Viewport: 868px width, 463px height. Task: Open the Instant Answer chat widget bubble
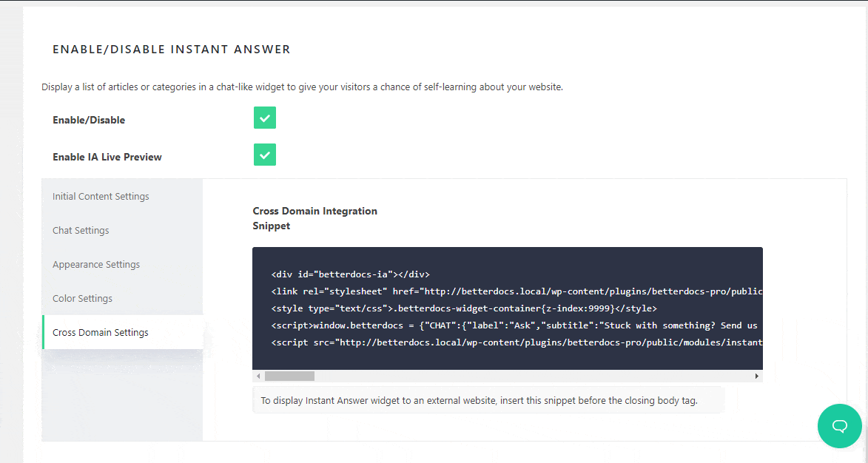839,426
